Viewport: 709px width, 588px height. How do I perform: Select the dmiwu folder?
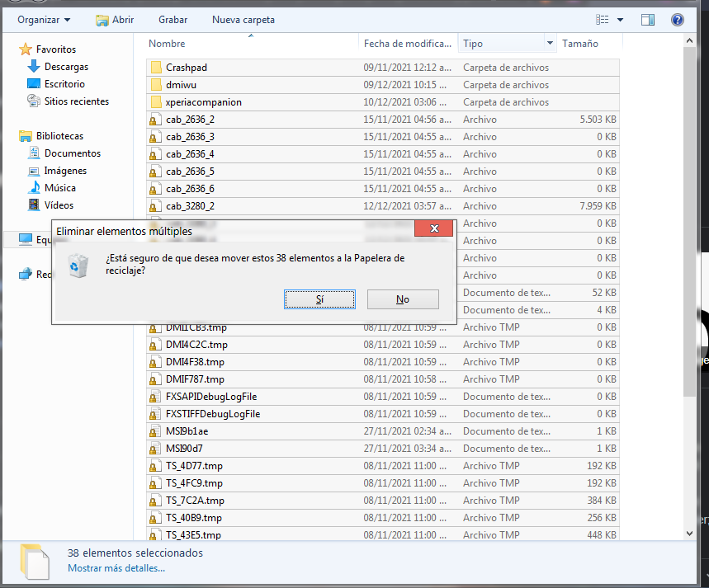pos(382,84)
